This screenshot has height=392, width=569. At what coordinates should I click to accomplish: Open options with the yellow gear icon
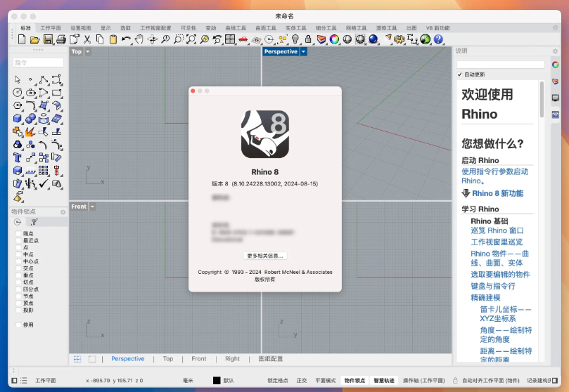pyautogui.click(x=399, y=39)
